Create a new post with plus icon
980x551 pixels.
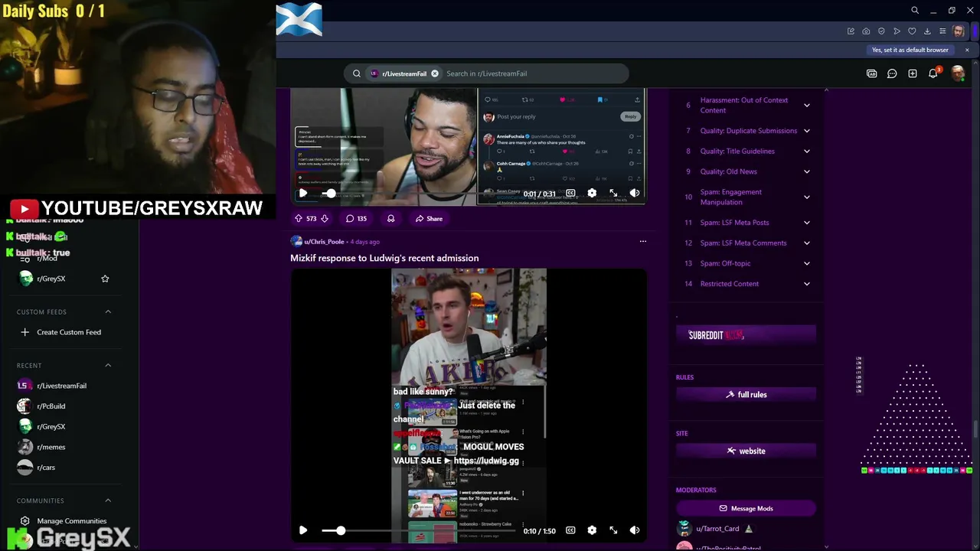913,73
